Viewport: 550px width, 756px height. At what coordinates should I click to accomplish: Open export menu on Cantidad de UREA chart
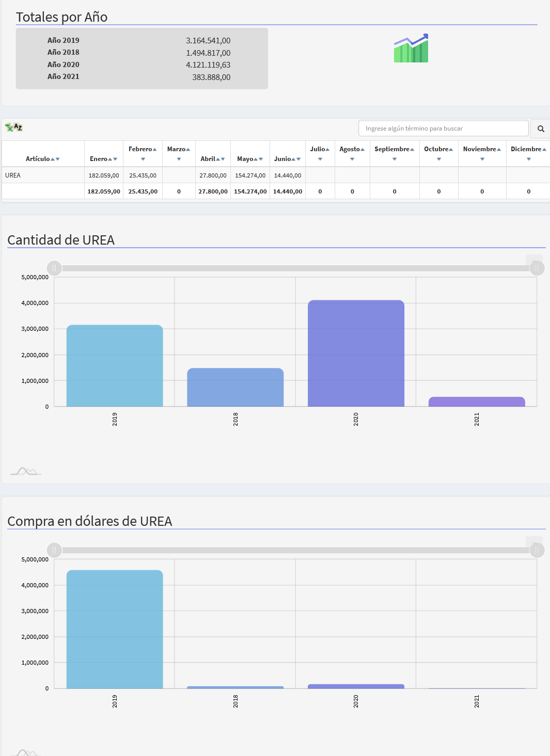(x=534, y=261)
